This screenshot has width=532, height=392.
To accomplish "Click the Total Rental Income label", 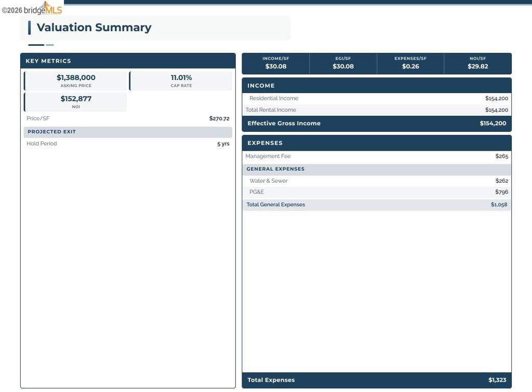I will [x=271, y=110].
